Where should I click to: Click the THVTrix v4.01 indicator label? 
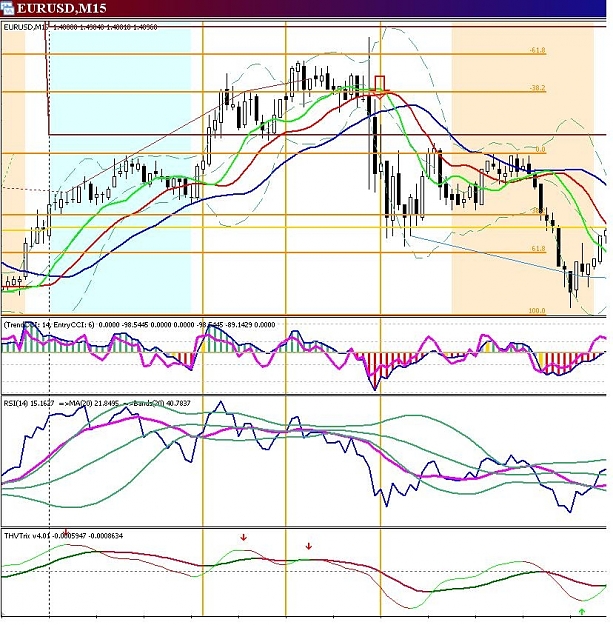point(63,536)
